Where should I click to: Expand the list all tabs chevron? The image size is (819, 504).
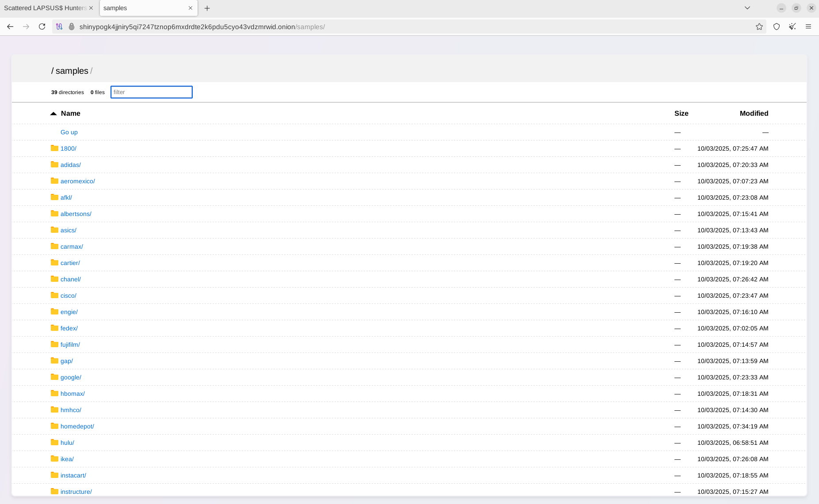[747, 8]
